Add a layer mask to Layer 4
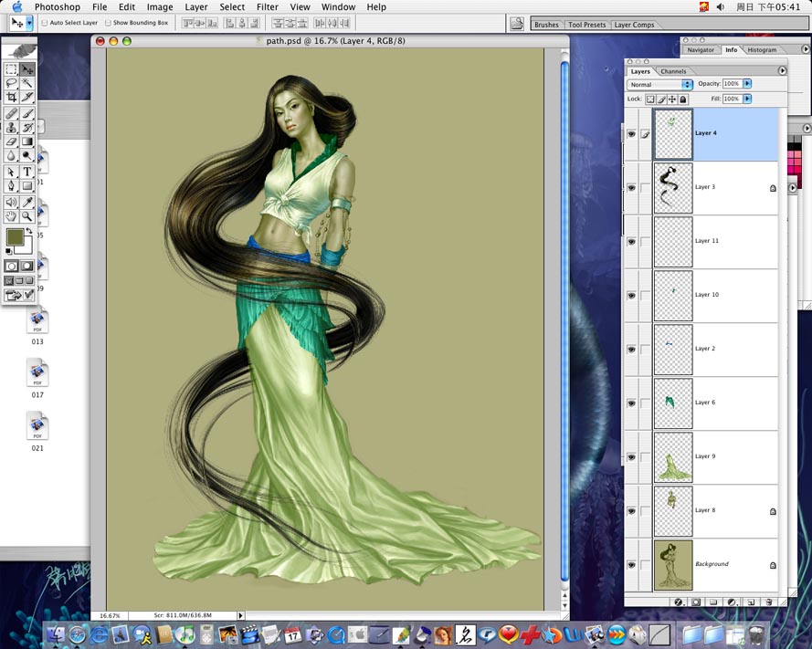The height and width of the screenshot is (649, 812). coord(696,602)
